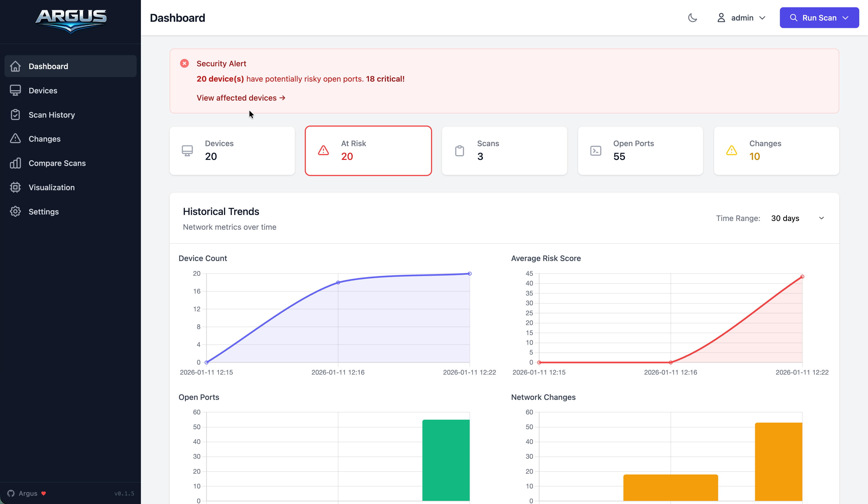Click the Changes yellow warning icon

(x=732, y=151)
